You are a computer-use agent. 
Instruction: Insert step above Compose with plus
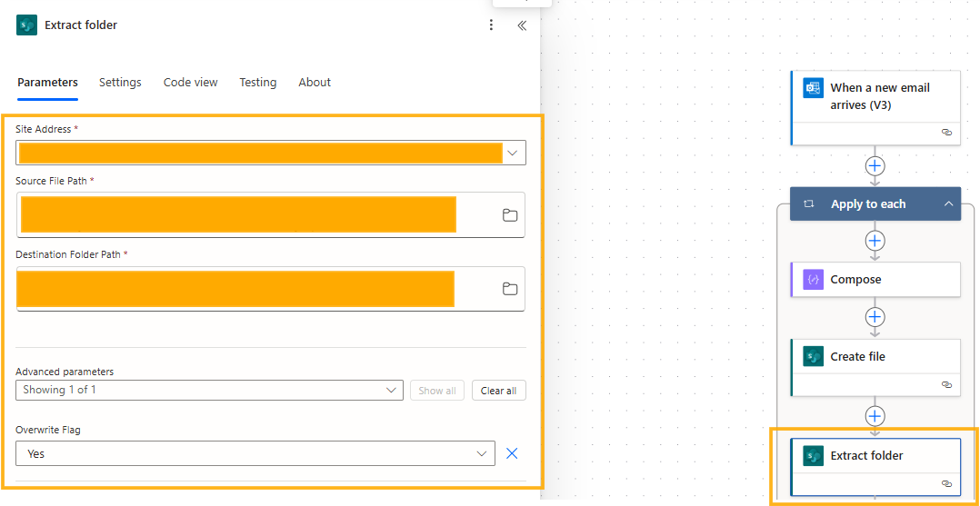[x=875, y=241]
